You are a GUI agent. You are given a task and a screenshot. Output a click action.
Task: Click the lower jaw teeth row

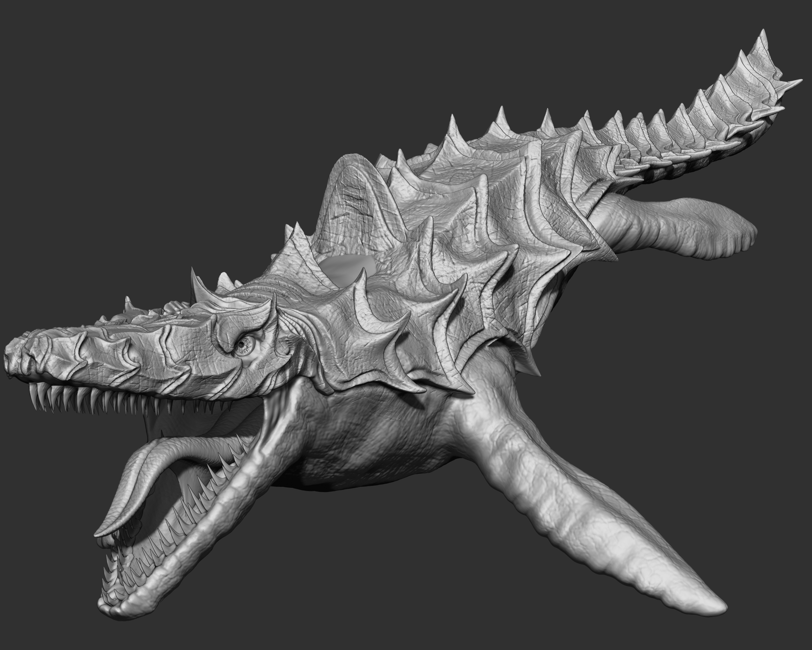point(181,527)
